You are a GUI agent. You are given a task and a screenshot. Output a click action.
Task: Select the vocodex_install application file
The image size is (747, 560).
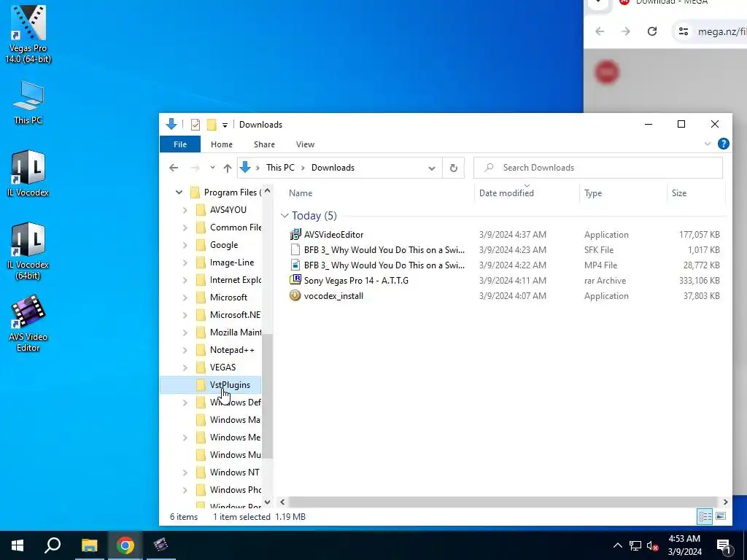point(326,296)
